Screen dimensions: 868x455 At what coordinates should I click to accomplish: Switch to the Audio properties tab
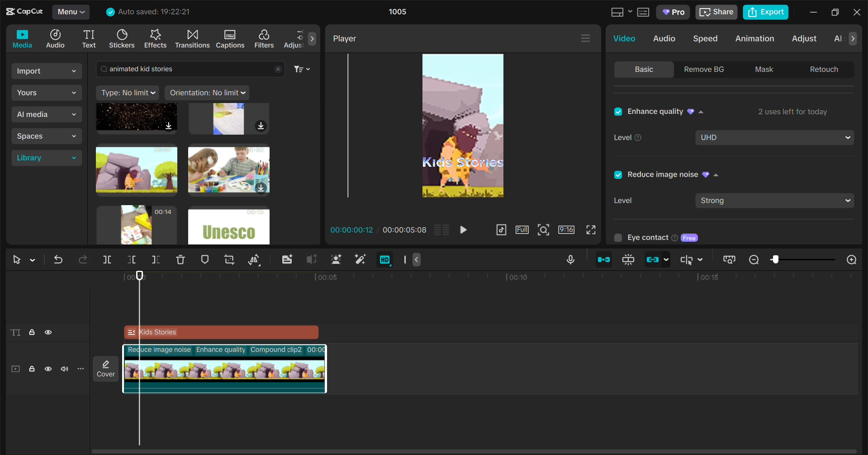[664, 38]
